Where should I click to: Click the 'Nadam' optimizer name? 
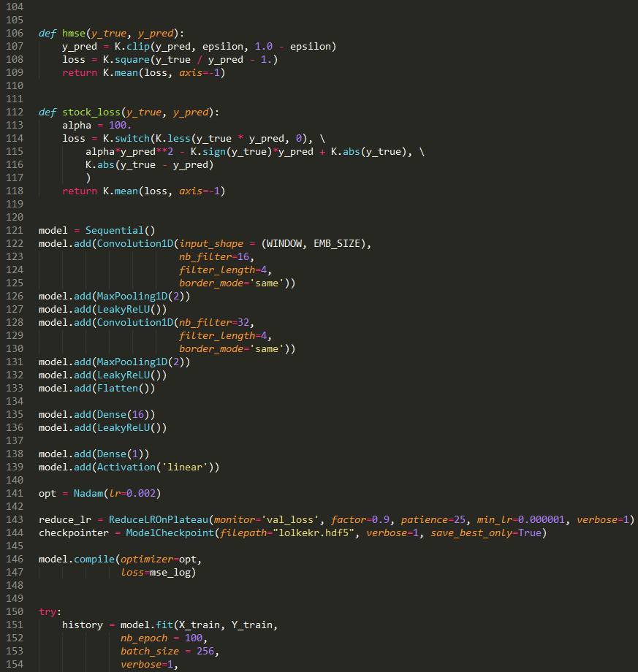coord(88,493)
